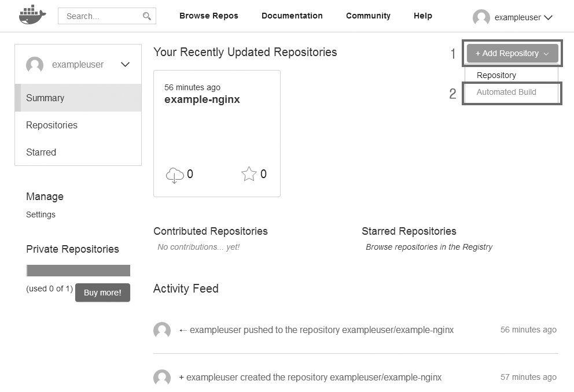Open the Settings link under Manage
The image size is (574, 392).
[41, 215]
